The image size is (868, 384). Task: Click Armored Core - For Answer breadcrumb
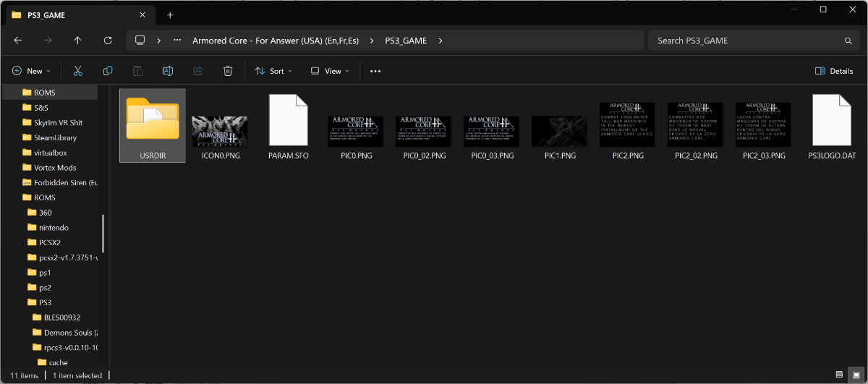tap(276, 40)
